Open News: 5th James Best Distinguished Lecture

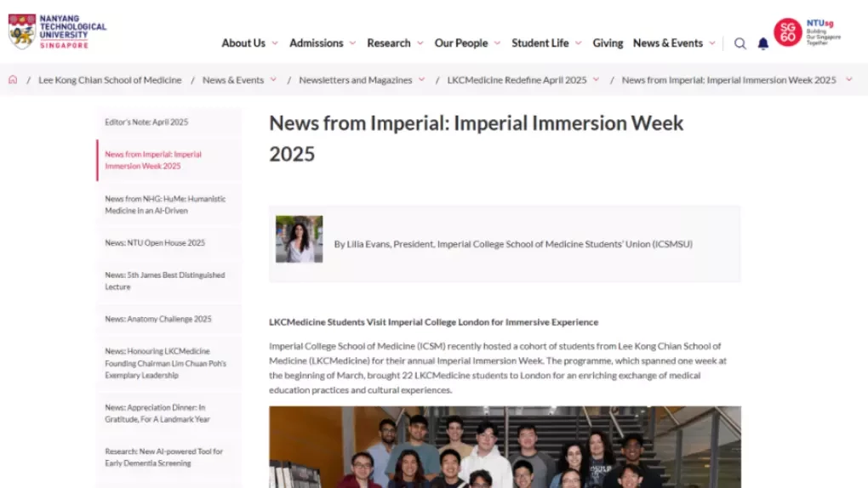[x=168, y=281]
